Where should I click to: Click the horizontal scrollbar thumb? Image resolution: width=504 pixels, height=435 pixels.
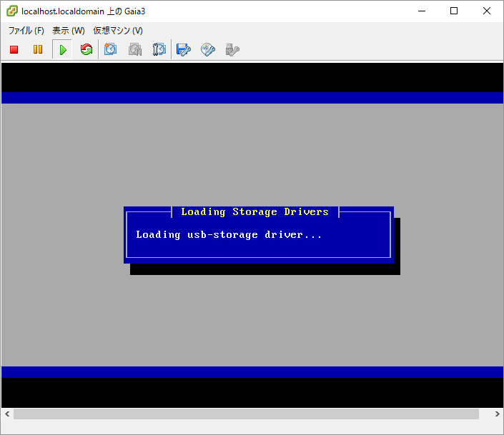click(246, 414)
